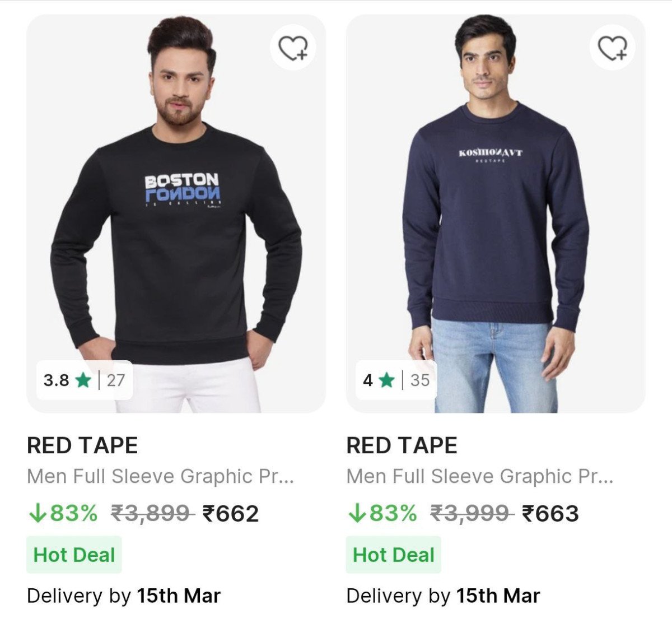Click the Hot Deal badge on the right card

[394, 555]
